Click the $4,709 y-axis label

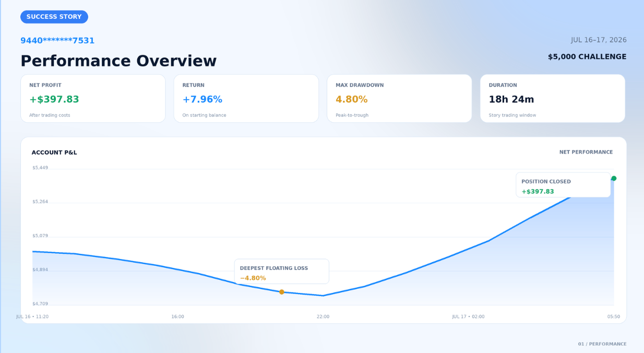point(40,304)
